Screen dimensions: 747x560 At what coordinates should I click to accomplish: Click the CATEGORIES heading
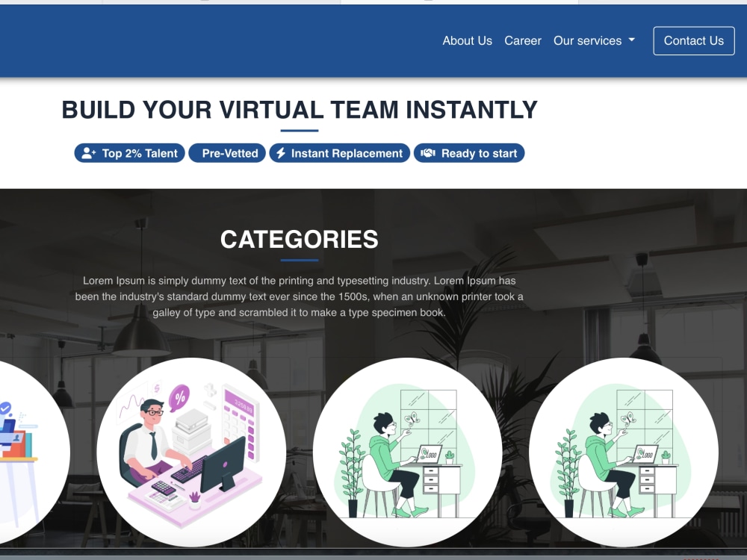point(300,240)
